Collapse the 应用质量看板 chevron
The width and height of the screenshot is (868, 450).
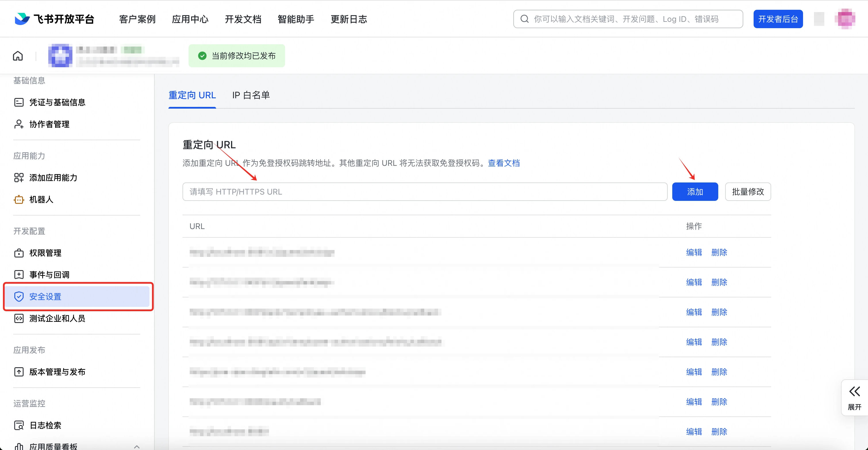pyautogui.click(x=137, y=447)
